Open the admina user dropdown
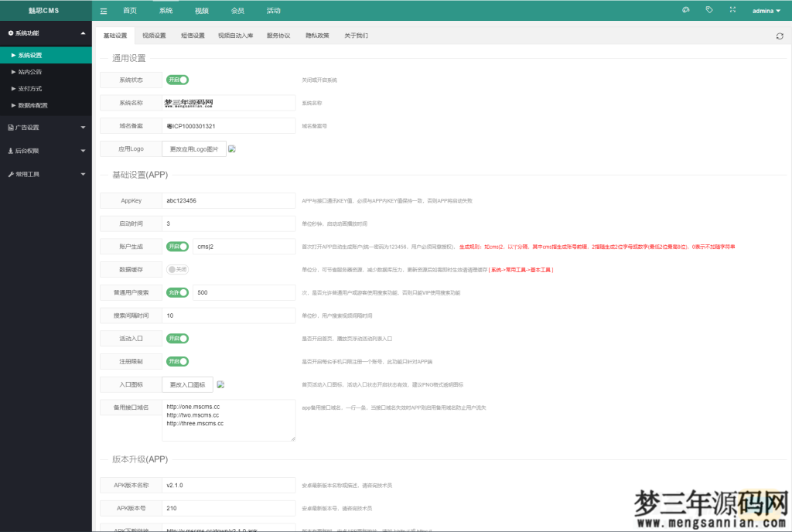 763,10
